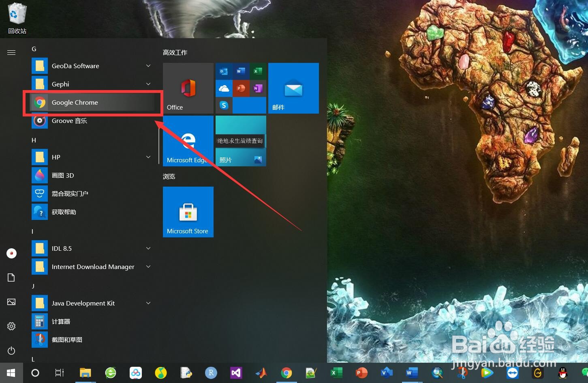This screenshot has width=588, height=383.
Task: Open Settings gear in Start sidebar
Action: pyautogui.click(x=11, y=326)
